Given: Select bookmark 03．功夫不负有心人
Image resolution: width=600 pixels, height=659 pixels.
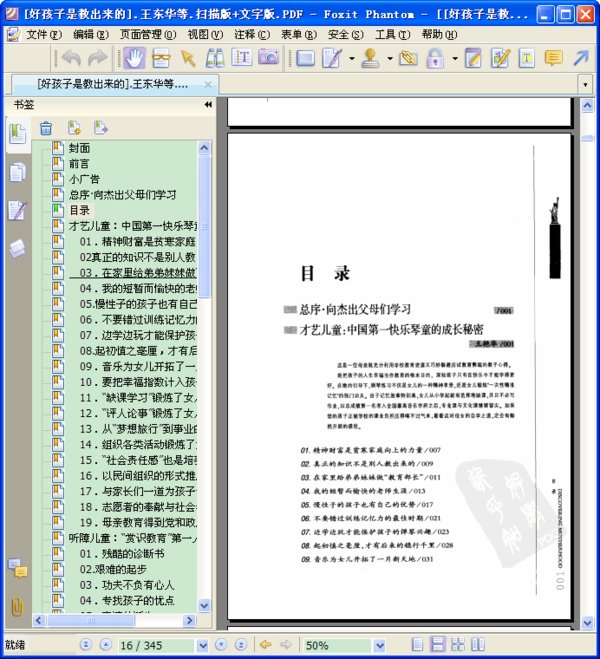Looking at the screenshot, I should tap(127, 585).
